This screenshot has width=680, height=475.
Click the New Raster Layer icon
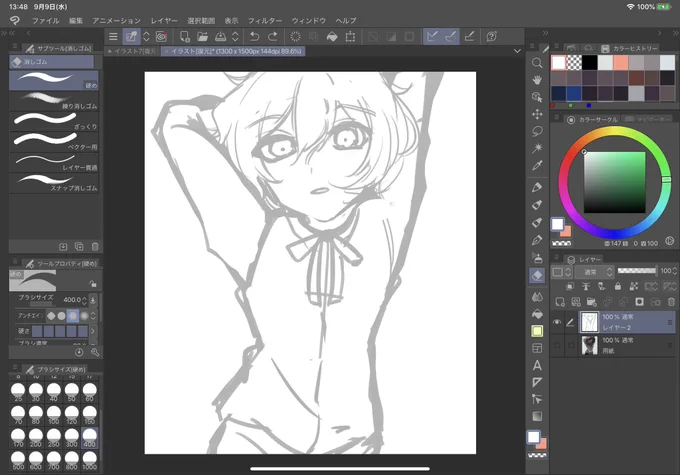[560, 302]
